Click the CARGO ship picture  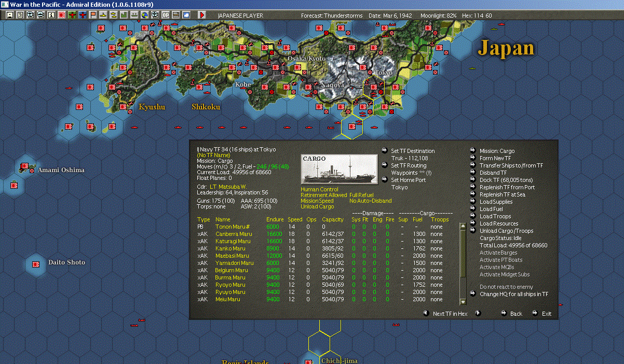click(340, 169)
